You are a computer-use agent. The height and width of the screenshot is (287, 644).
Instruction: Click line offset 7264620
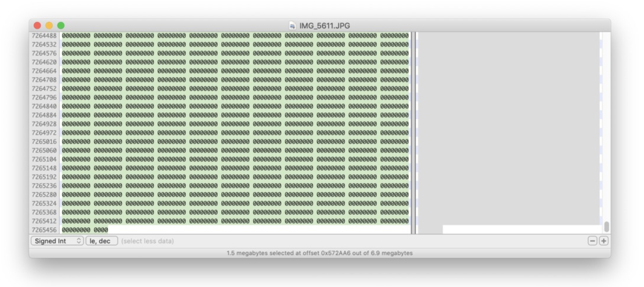point(44,62)
